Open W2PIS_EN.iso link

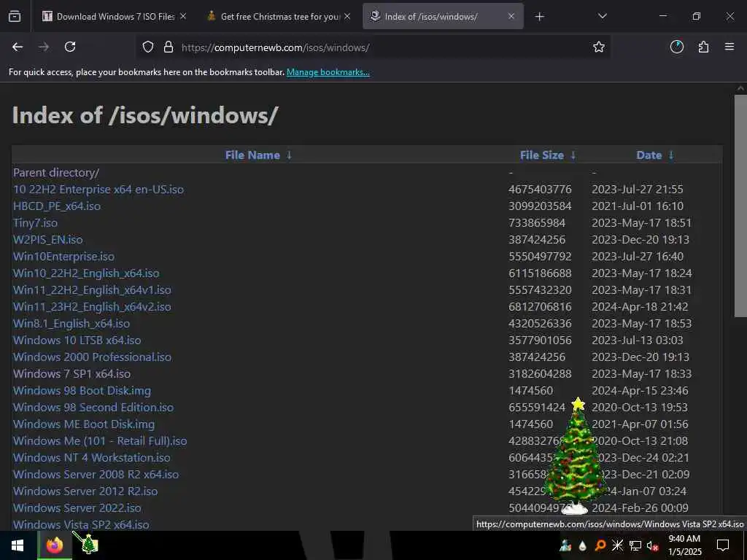47,239
